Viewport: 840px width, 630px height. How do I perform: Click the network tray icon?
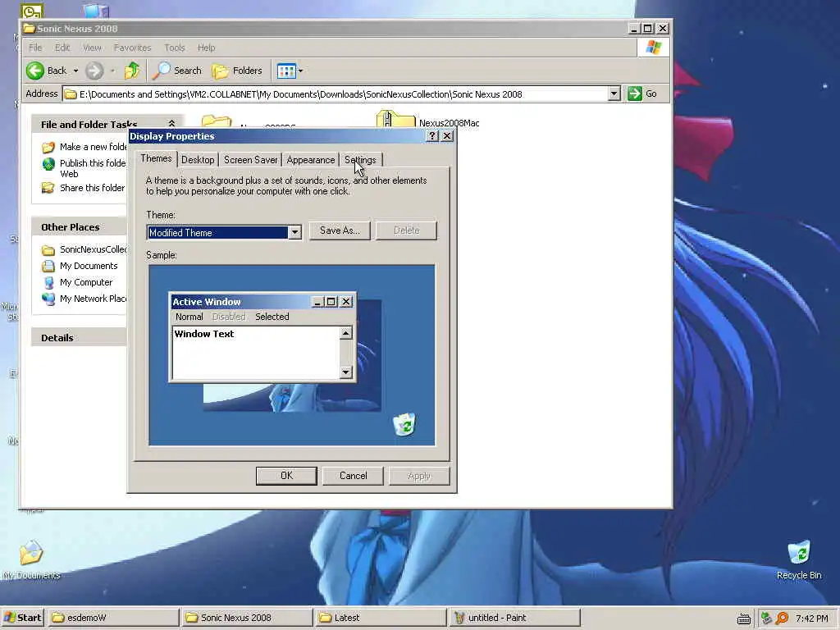coord(767,618)
